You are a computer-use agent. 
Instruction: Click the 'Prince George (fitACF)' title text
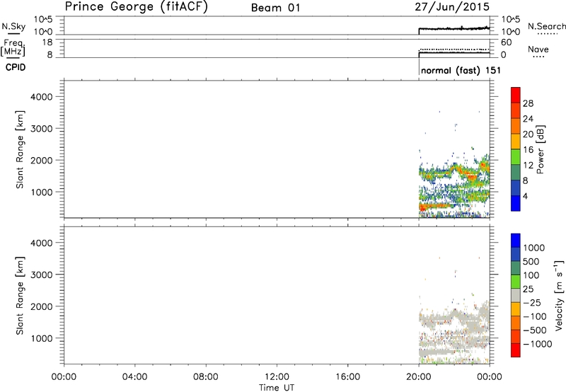pyautogui.click(x=137, y=6)
